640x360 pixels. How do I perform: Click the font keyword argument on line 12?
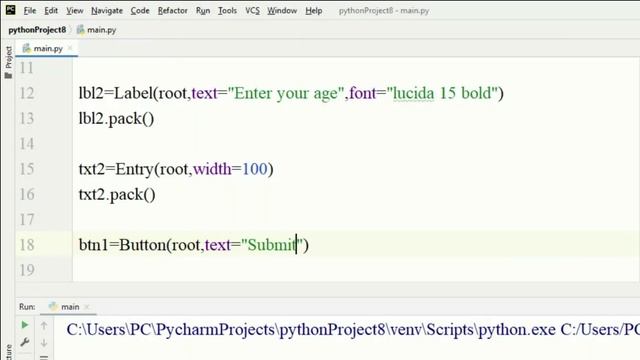coord(362,93)
